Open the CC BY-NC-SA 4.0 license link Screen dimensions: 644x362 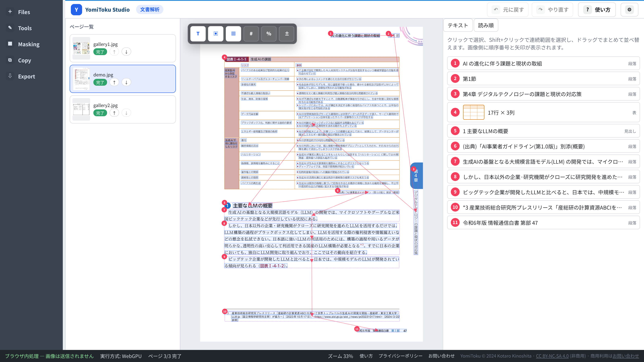pos(552,356)
